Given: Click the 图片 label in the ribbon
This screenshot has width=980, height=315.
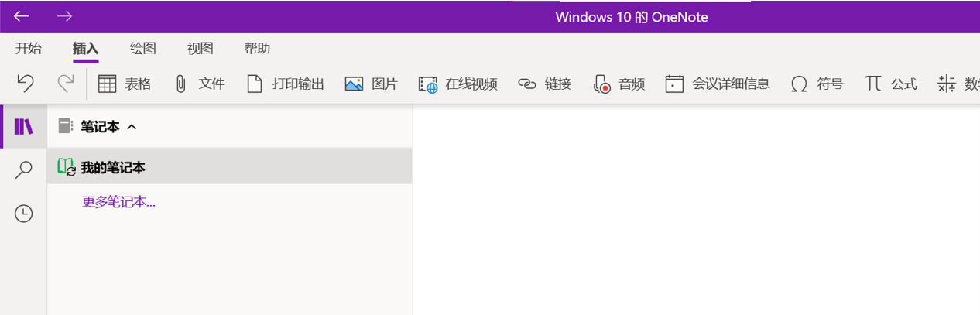Looking at the screenshot, I should [x=385, y=84].
